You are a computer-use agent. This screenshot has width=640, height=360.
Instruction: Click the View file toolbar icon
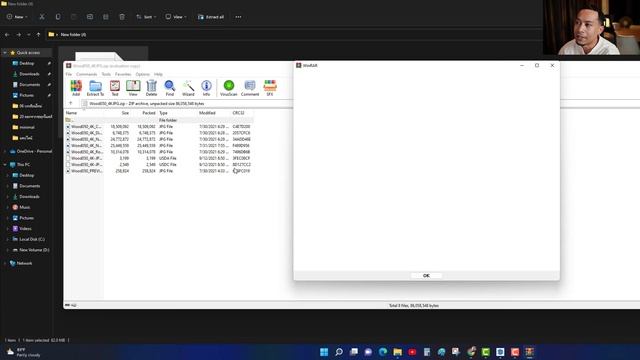133,88
